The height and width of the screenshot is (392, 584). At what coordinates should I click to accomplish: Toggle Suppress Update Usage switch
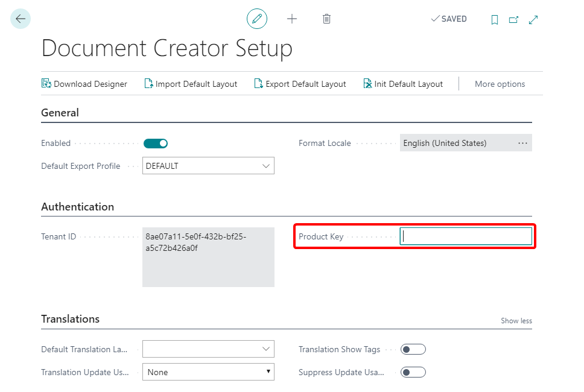[413, 372]
